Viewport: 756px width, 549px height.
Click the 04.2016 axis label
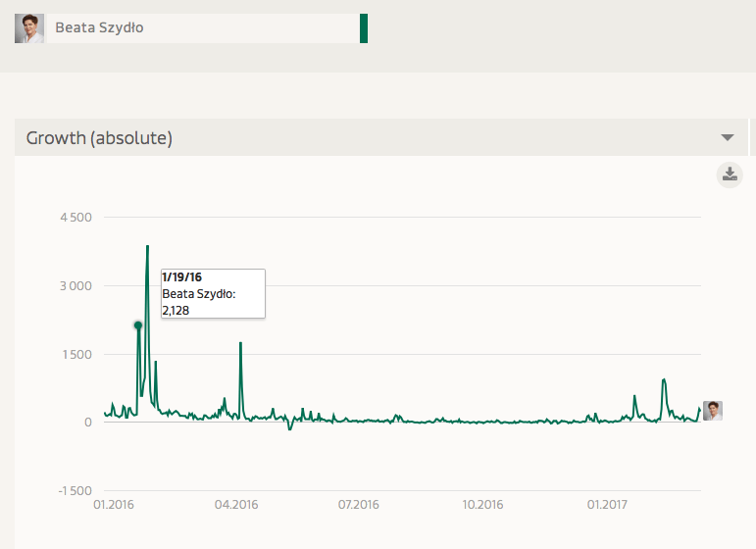pos(236,505)
